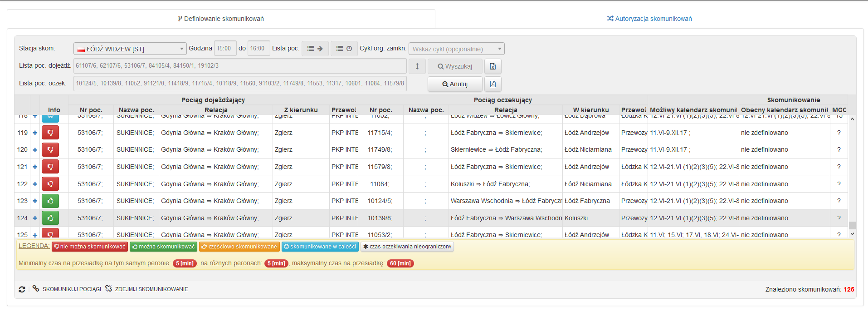This screenshot has height=322, width=868.
Task: Expand row 120 with the plus icon
Action: [35, 150]
